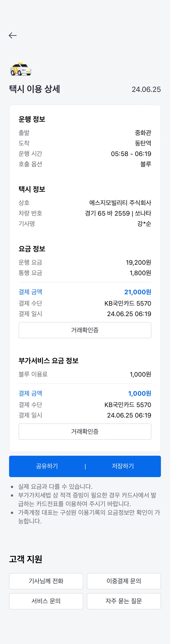Click the destination 동탄역

click(143, 143)
